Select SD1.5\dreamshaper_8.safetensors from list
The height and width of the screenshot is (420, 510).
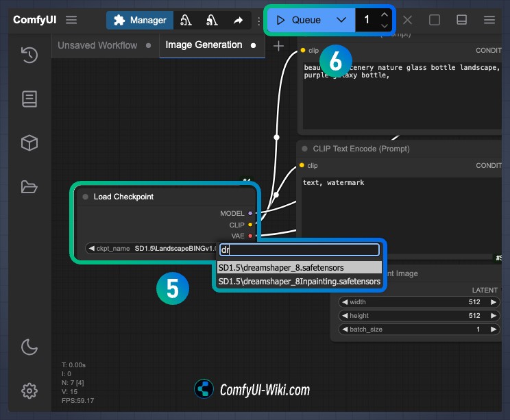pos(300,267)
